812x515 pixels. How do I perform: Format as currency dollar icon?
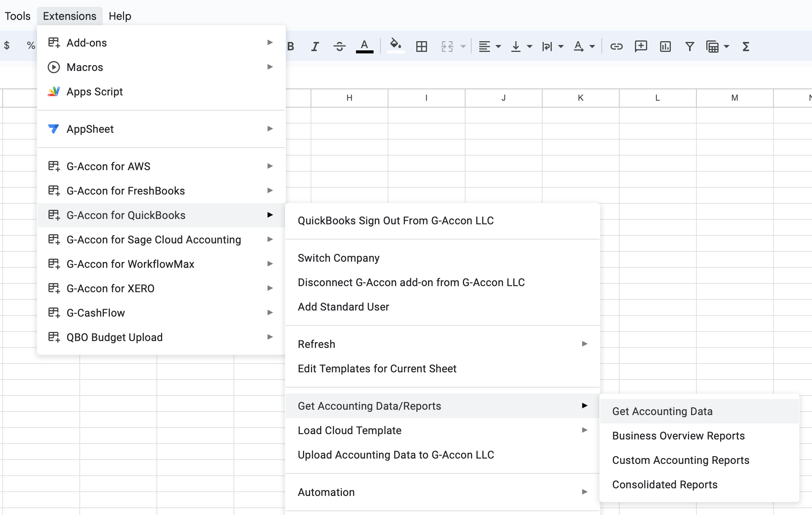coord(7,45)
